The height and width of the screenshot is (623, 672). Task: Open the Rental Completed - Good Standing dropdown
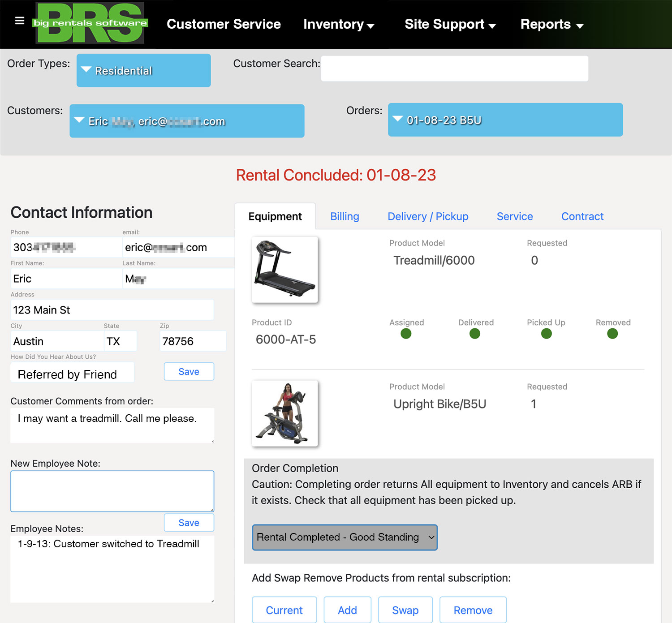pyautogui.click(x=345, y=537)
